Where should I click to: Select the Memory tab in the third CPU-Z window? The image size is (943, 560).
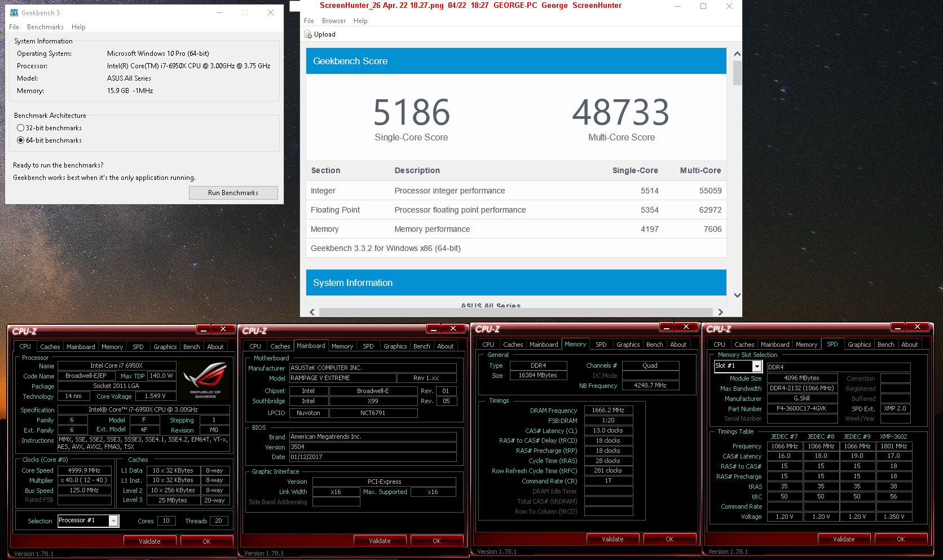tap(575, 344)
